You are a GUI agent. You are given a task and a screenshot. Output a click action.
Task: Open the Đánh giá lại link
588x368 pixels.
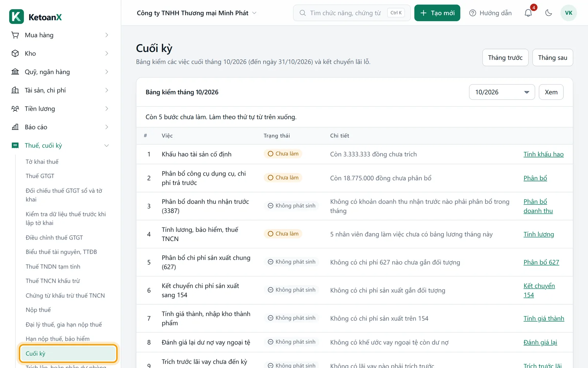(540, 342)
